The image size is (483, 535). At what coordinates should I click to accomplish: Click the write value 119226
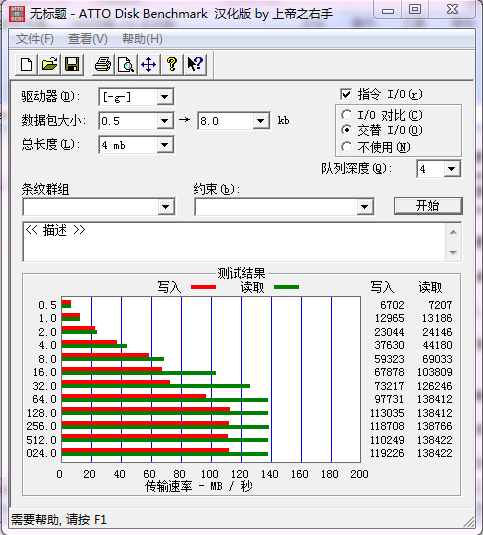387,453
